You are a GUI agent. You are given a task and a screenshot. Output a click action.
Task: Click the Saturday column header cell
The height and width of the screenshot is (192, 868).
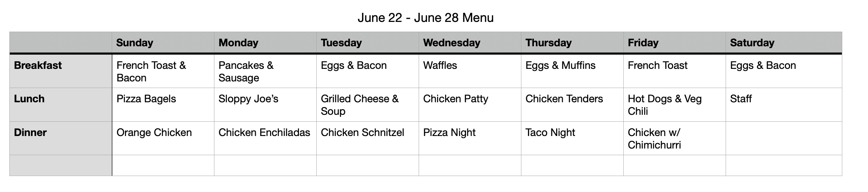coord(784,42)
